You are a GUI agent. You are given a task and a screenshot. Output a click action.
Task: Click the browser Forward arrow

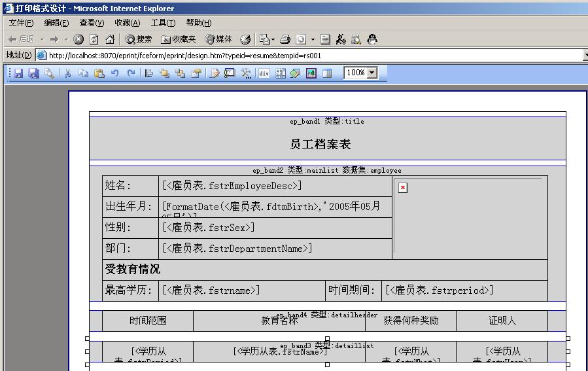coord(54,39)
